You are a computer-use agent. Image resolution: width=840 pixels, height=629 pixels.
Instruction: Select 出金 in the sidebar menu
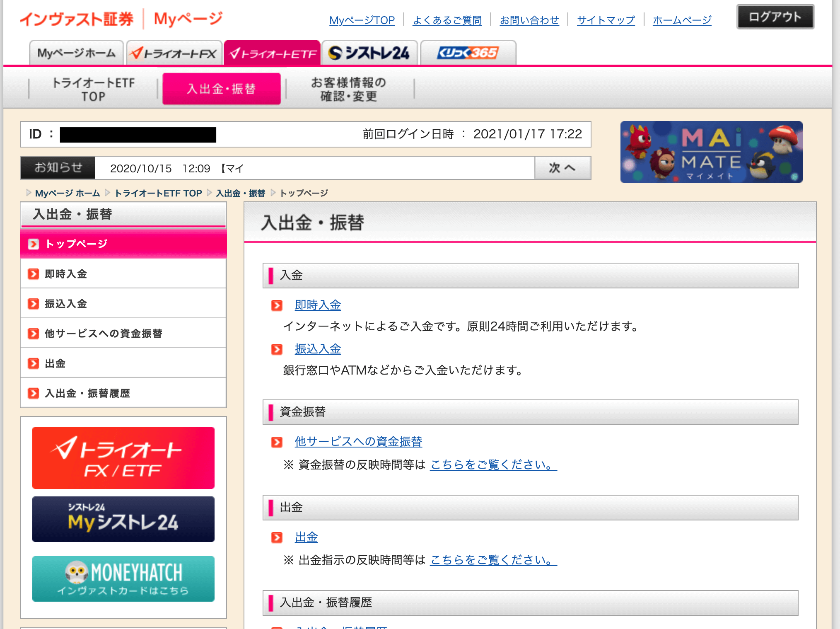[x=123, y=363]
